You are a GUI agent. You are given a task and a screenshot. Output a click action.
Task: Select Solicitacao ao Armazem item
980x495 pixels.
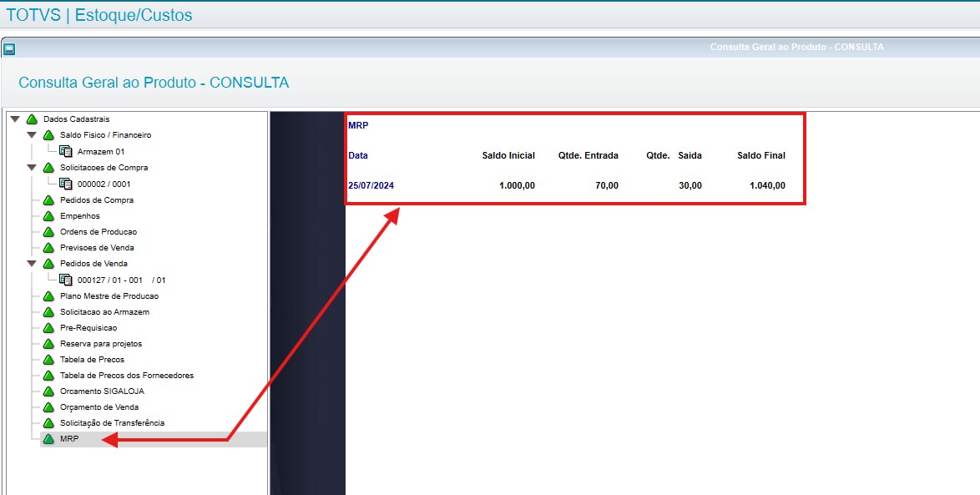104,312
